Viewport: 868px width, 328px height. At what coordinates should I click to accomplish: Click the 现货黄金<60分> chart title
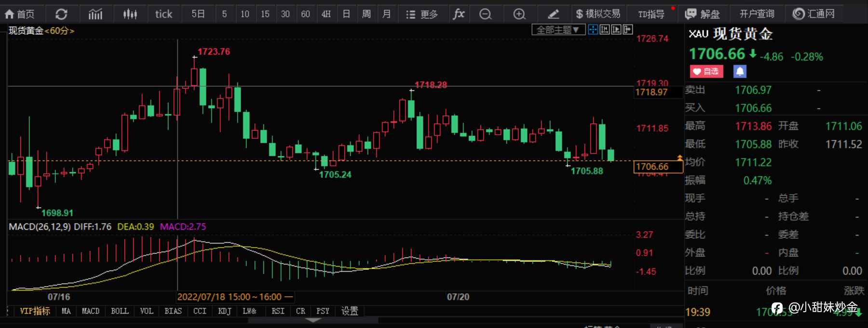[41, 30]
